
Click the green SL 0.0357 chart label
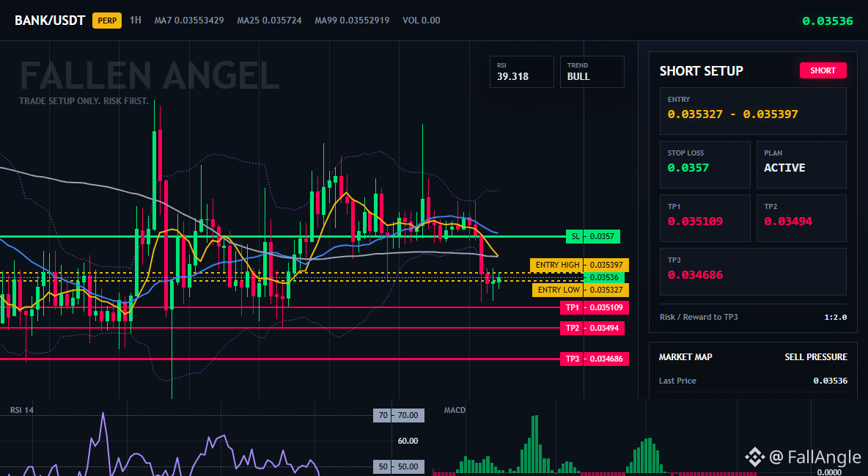pyautogui.click(x=593, y=237)
